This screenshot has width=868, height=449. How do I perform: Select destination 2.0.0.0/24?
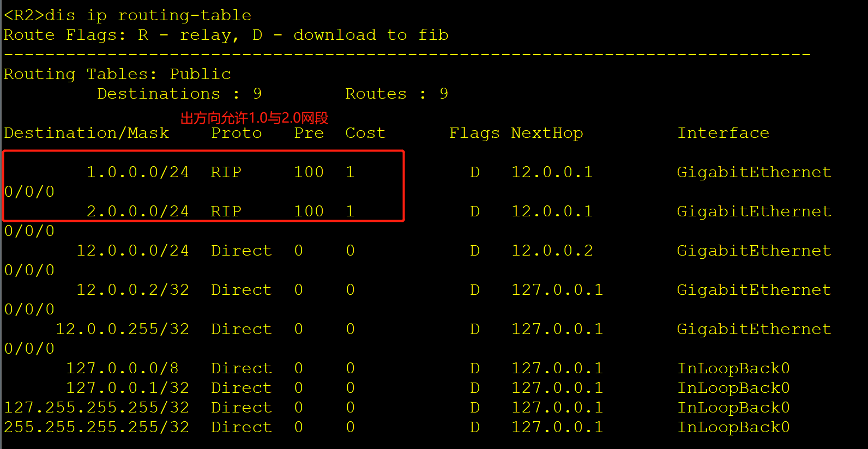pos(138,211)
